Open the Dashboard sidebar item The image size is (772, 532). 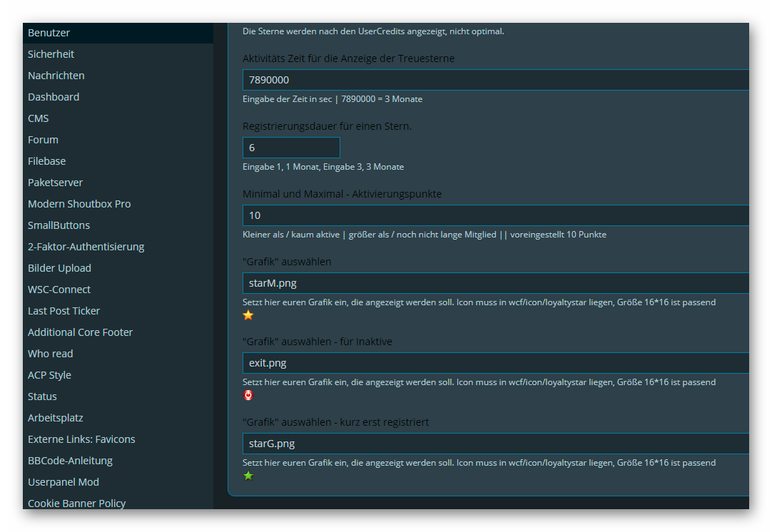click(x=54, y=97)
